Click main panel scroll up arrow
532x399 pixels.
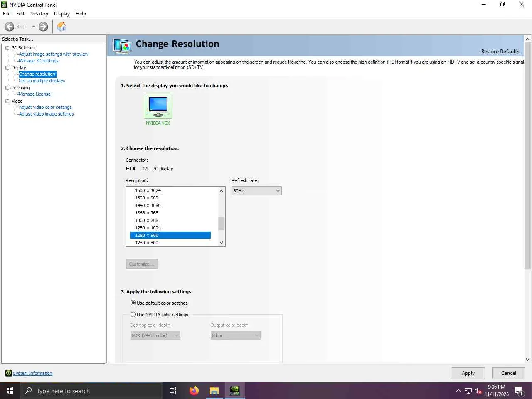(528, 39)
